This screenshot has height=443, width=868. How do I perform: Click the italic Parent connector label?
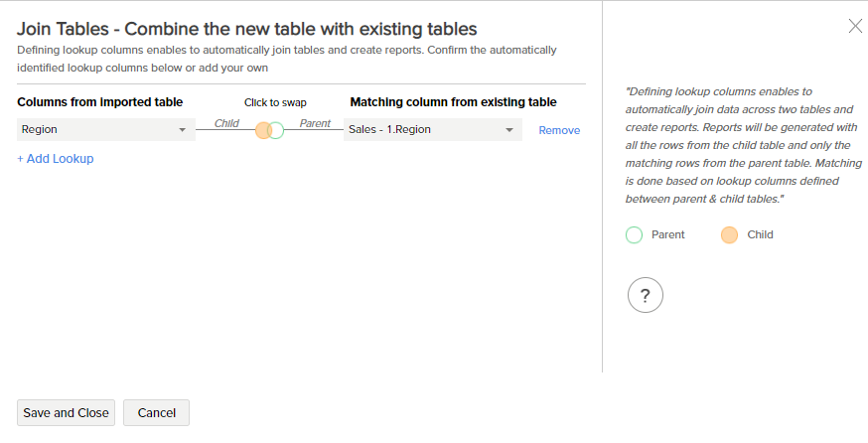pos(315,123)
